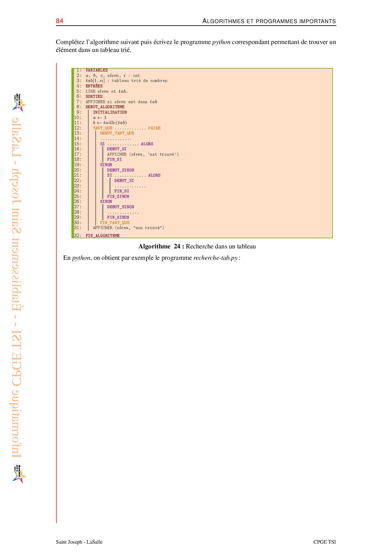
Task: Click the SORTIES keyword on line 6
Action: coord(94,97)
